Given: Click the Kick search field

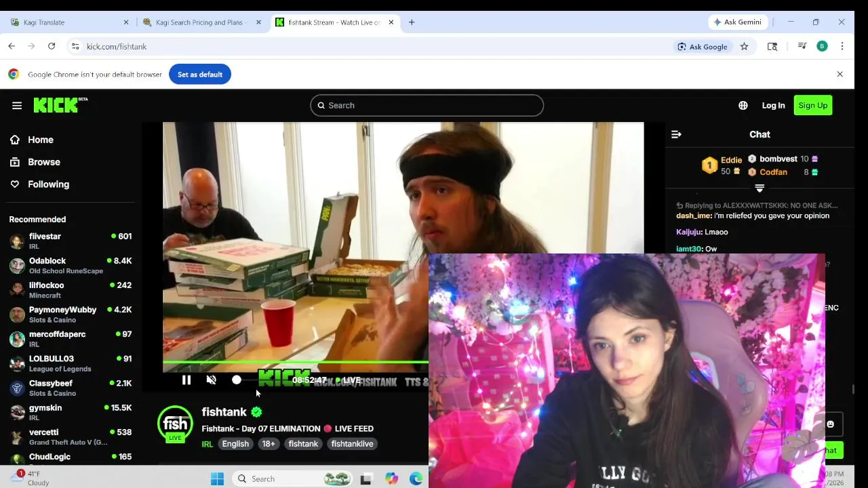Looking at the screenshot, I should point(427,105).
